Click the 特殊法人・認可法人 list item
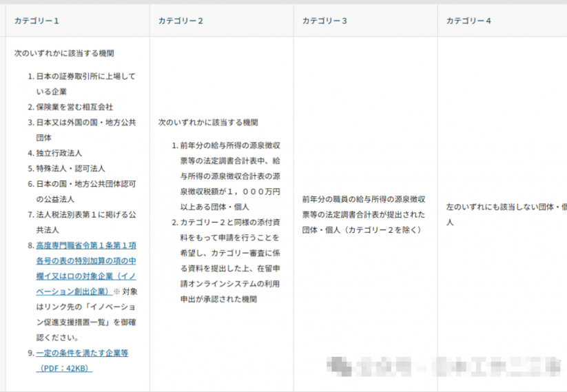 pos(70,168)
